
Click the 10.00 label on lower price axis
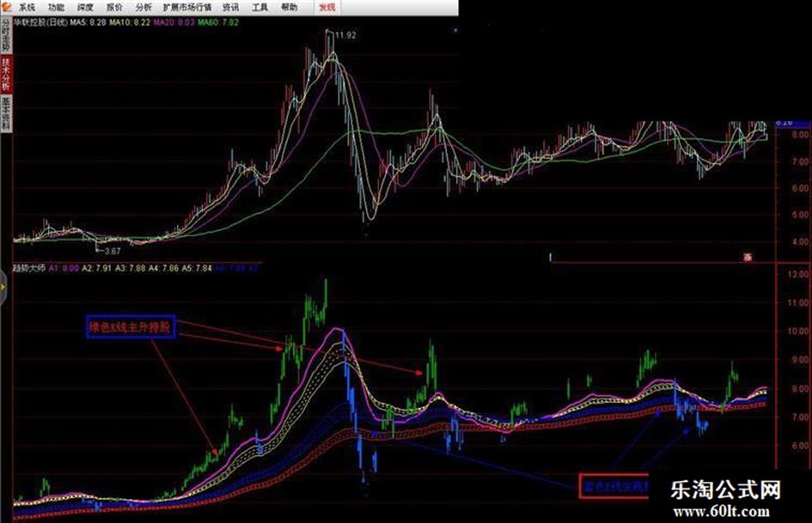[x=798, y=331]
